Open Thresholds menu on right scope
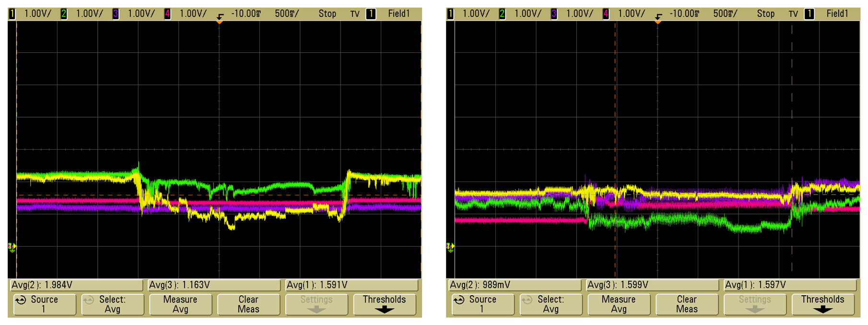Viewport: 868px width, 325px height. [823, 304]
